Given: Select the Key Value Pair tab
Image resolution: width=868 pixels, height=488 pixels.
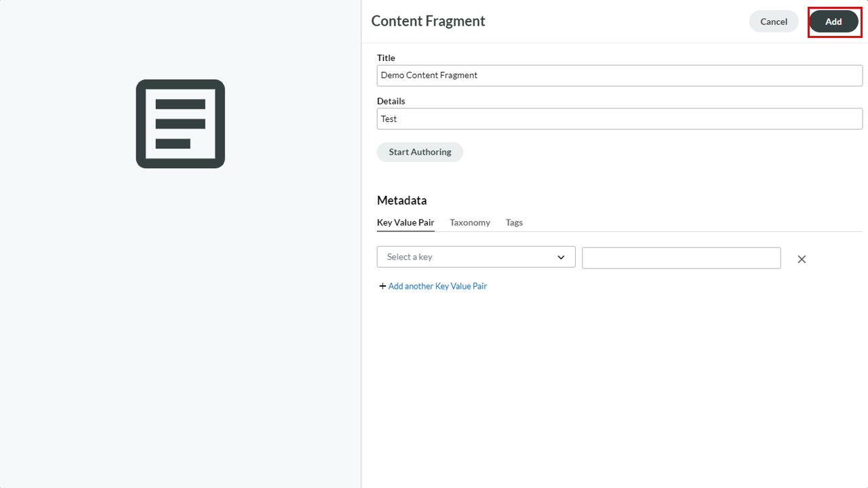Looking at the screenshot, I should (406, 222).
